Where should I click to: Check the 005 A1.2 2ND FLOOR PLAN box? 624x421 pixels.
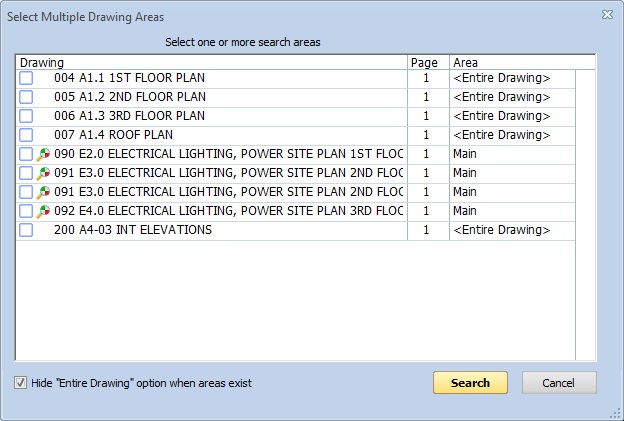26,97
